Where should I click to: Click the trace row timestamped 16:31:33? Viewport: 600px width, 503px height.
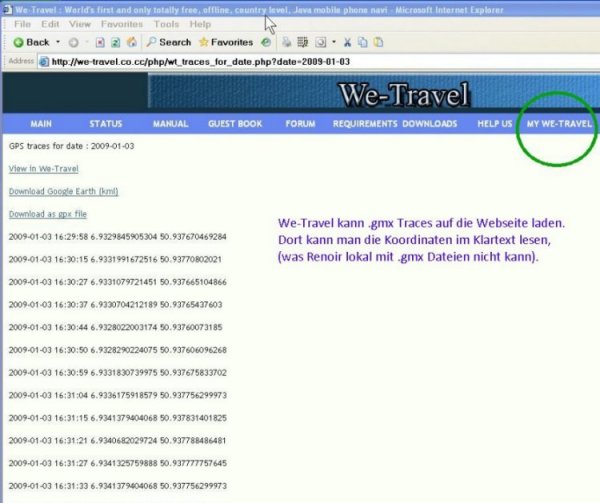point(118,486)
